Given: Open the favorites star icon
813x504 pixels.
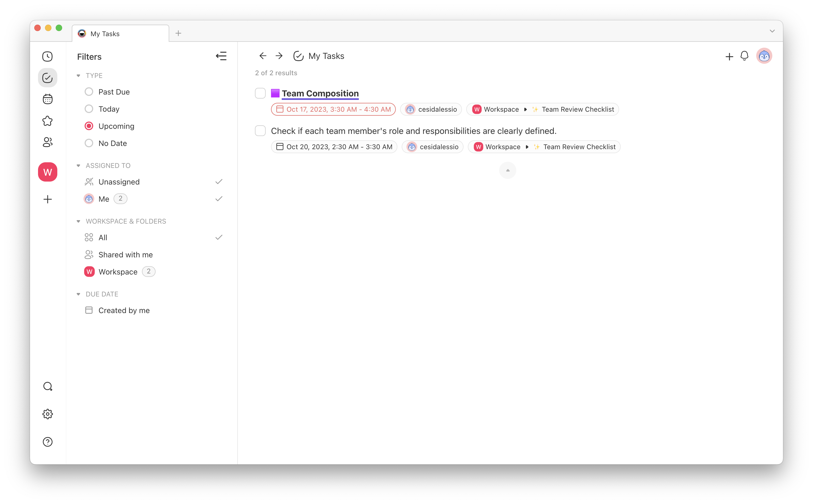Looking at the screenshot, I should click(47, 121).
